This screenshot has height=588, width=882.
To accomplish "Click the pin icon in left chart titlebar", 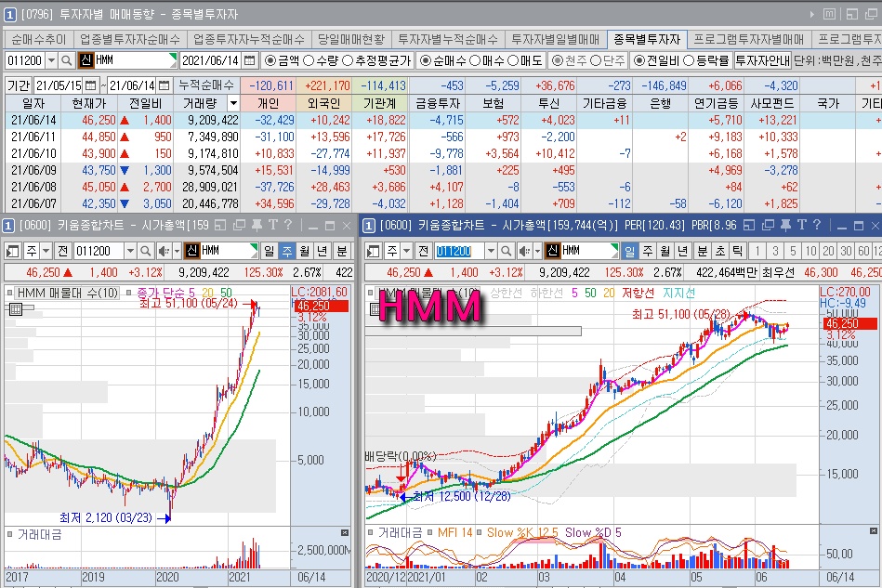I will point(257,226).
